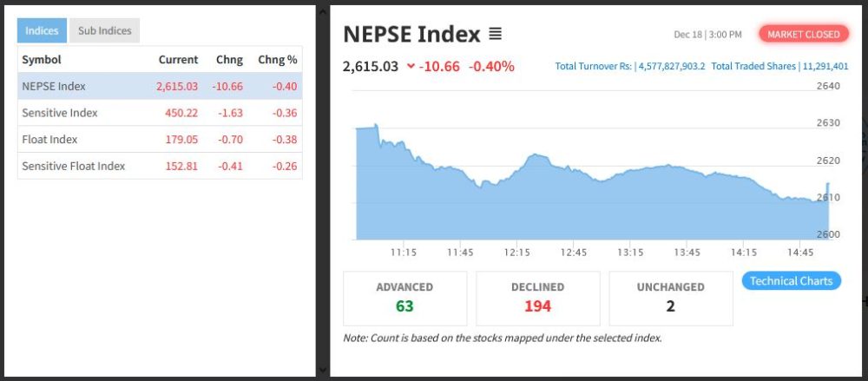This screenshot has height=381, width=868.
Task: Click the red down-arrow change indicator
Action: click(x=411, y=67)
